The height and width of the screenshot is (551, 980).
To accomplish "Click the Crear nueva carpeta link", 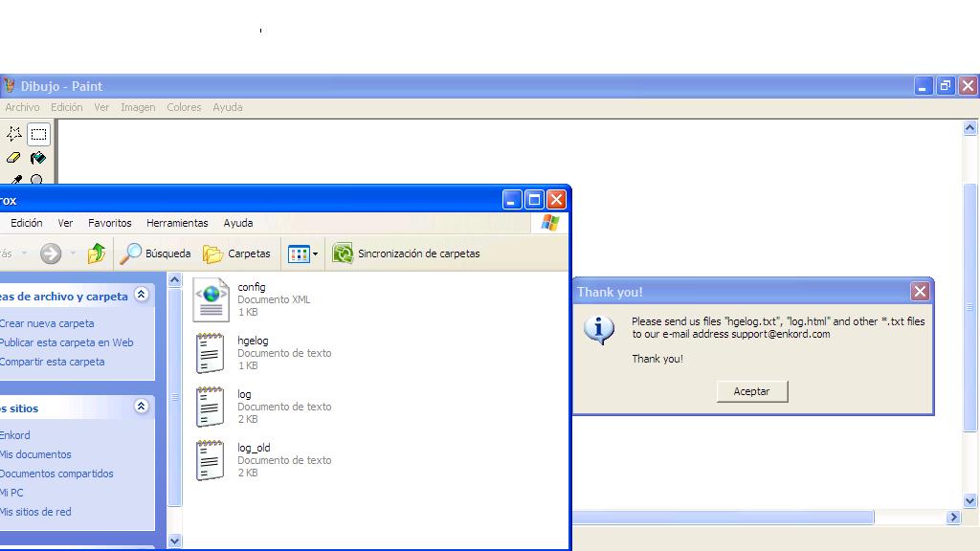I will [48, 323].
